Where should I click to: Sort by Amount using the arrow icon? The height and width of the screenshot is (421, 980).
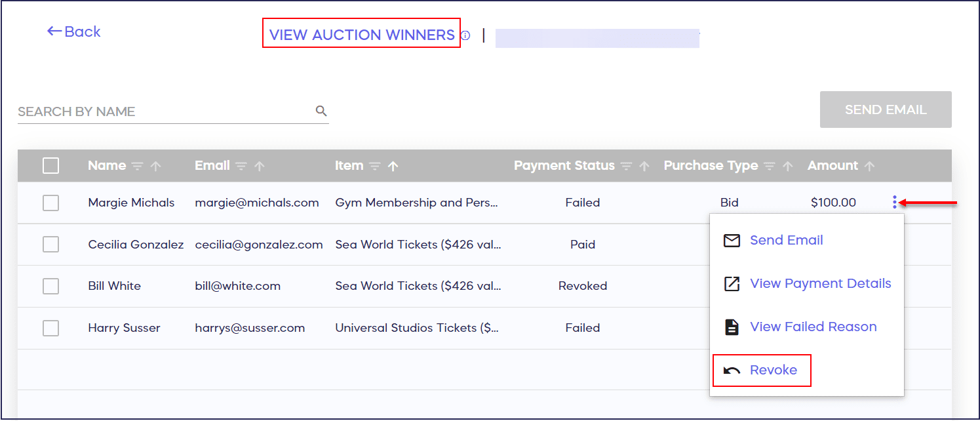tap(870, 167)
